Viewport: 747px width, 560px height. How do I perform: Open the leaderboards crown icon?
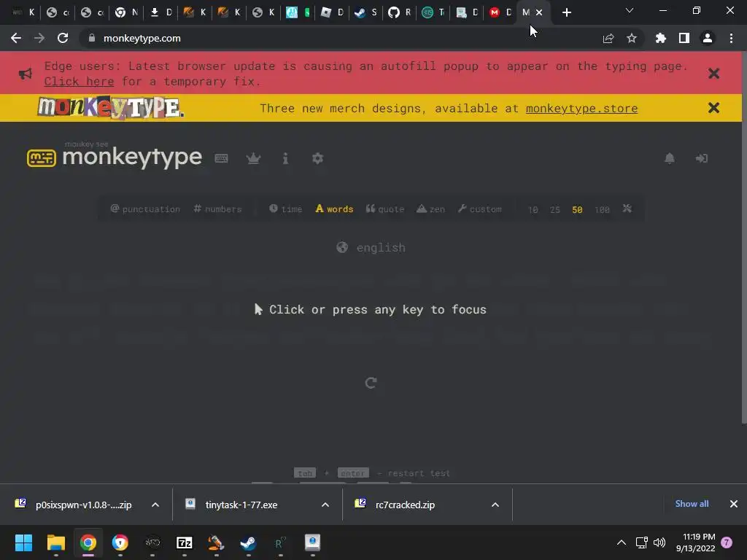click(x=253, y=158)
